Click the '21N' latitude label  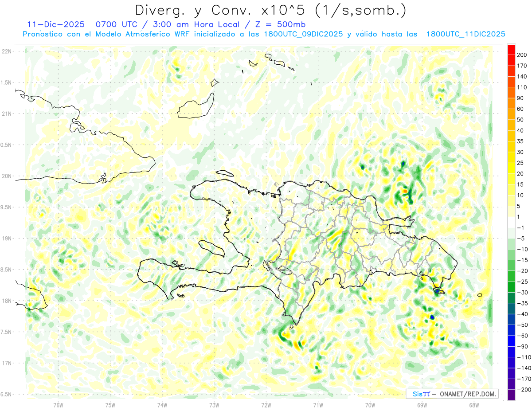tap(6, 114)
